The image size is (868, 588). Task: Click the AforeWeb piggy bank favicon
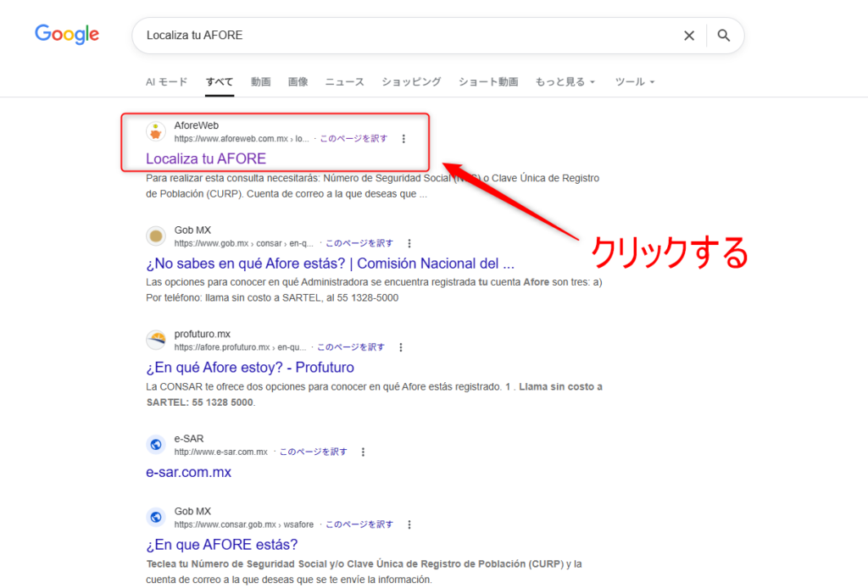click(155, 131)
